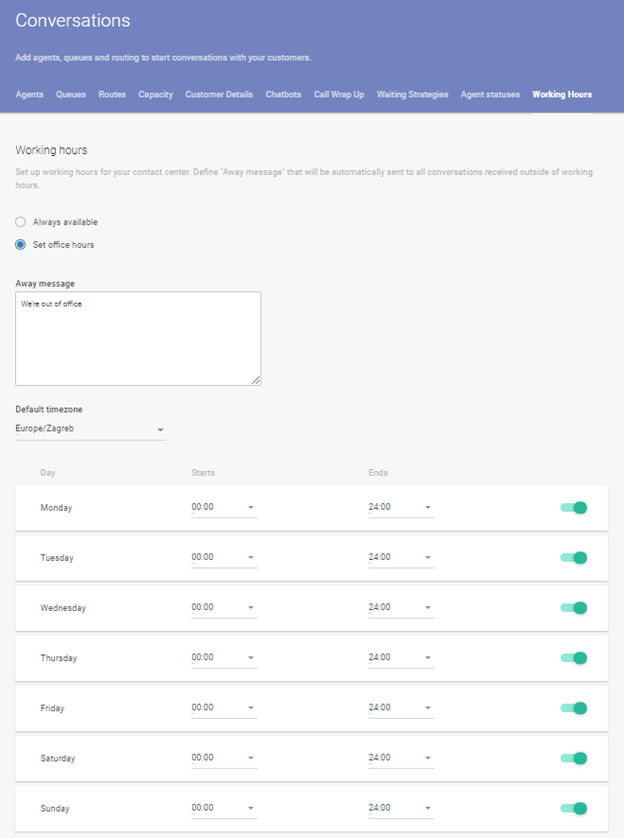Switch to the Call Wrap Up tab

click(x=339, y=95)
